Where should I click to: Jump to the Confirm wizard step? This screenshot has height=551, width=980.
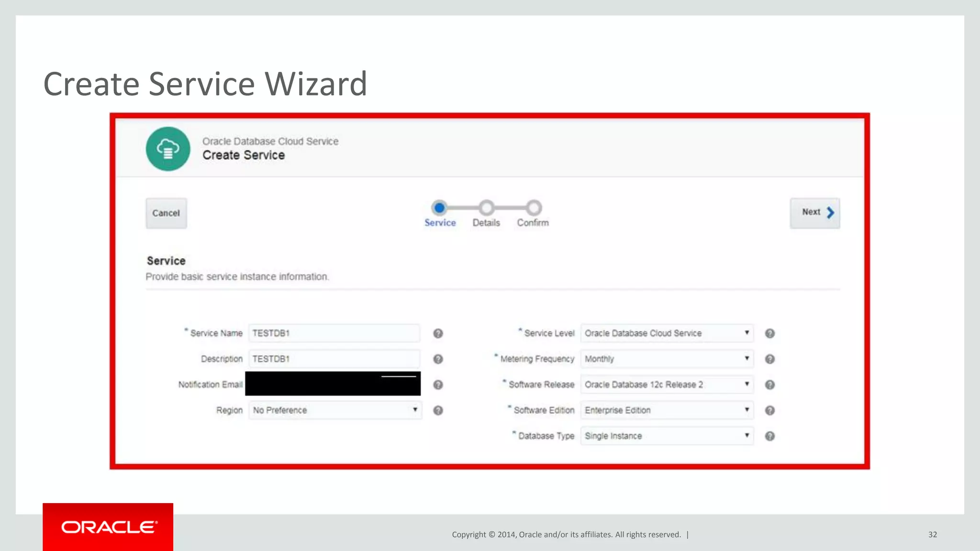point(533,214)
